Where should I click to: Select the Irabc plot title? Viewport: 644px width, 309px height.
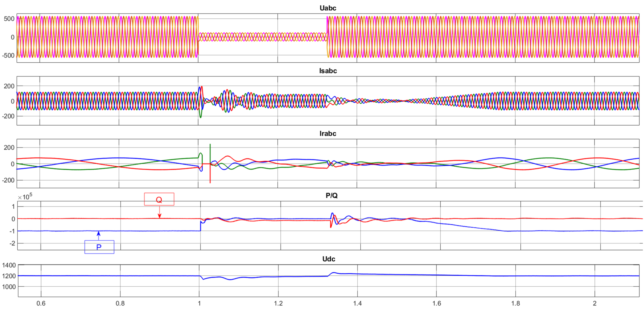click(328, 134)
